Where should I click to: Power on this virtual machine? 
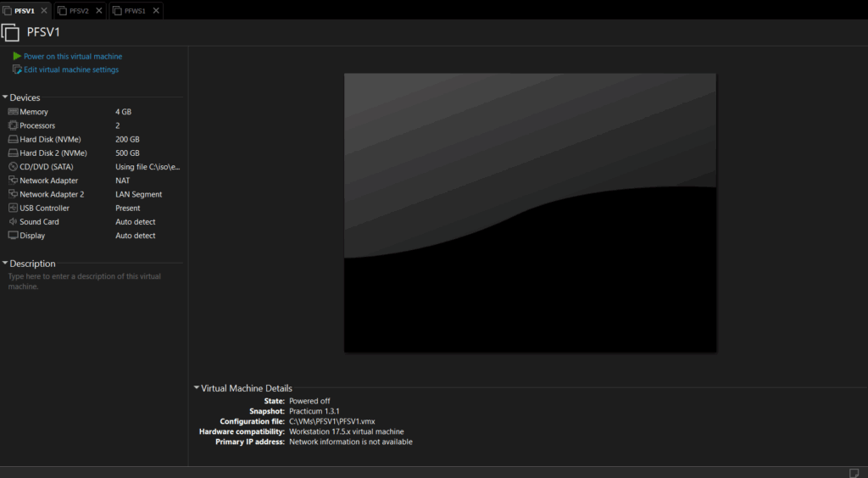pos(73,56)
